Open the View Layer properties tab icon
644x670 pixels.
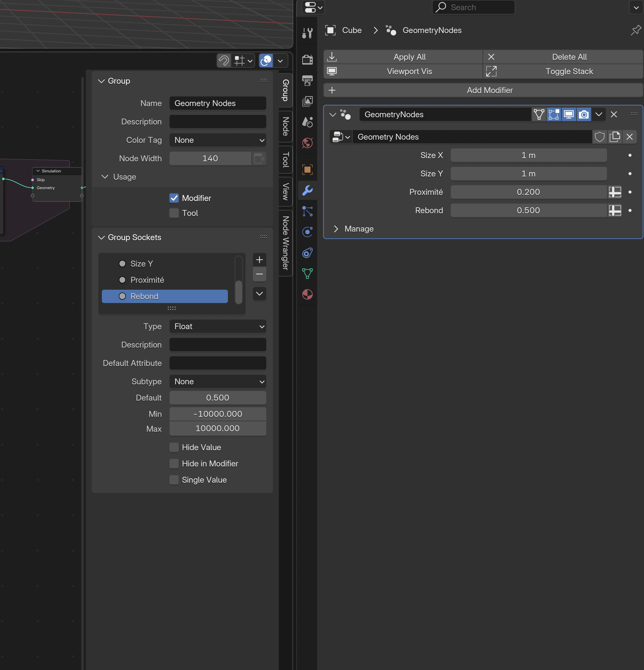tap(307, 101)
